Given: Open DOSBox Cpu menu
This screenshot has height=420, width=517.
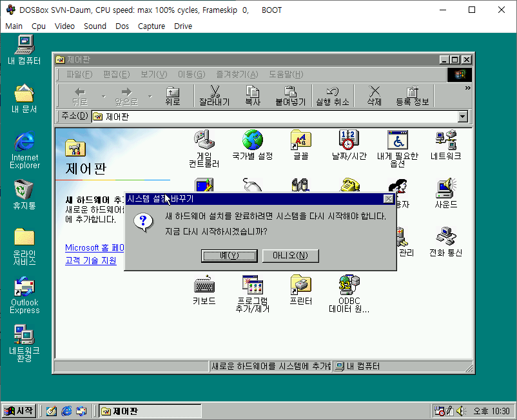Looking at the screenshot, I should pyautogui.click(x=39, y=26).
